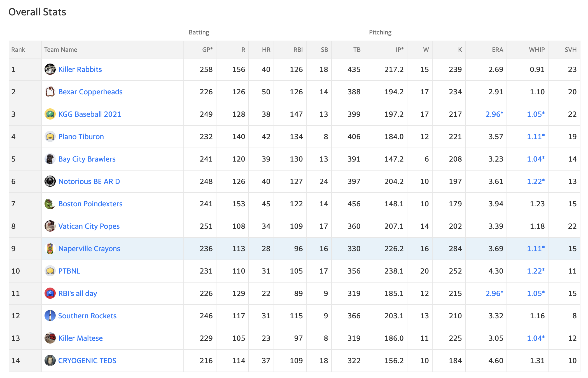Open the Plano Tiburon team page

[81, 137]
